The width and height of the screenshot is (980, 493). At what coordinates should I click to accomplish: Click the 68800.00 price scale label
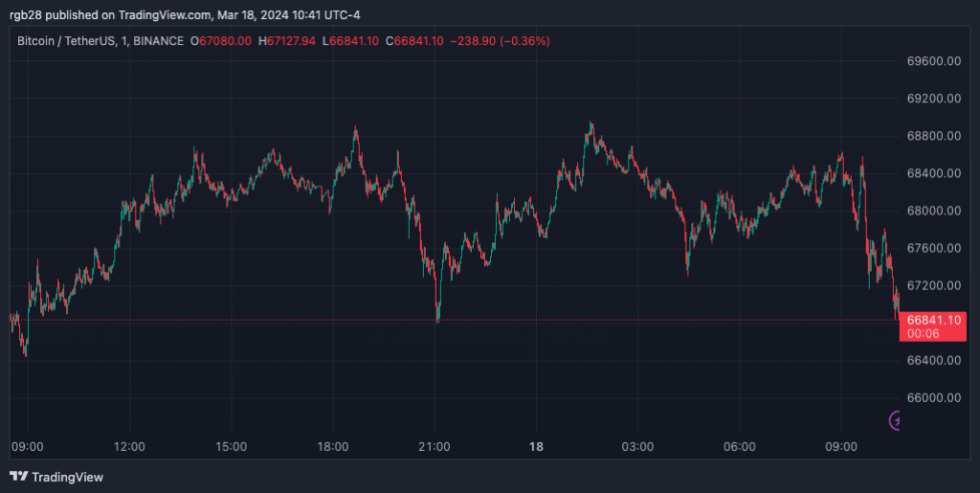point(933,136)
